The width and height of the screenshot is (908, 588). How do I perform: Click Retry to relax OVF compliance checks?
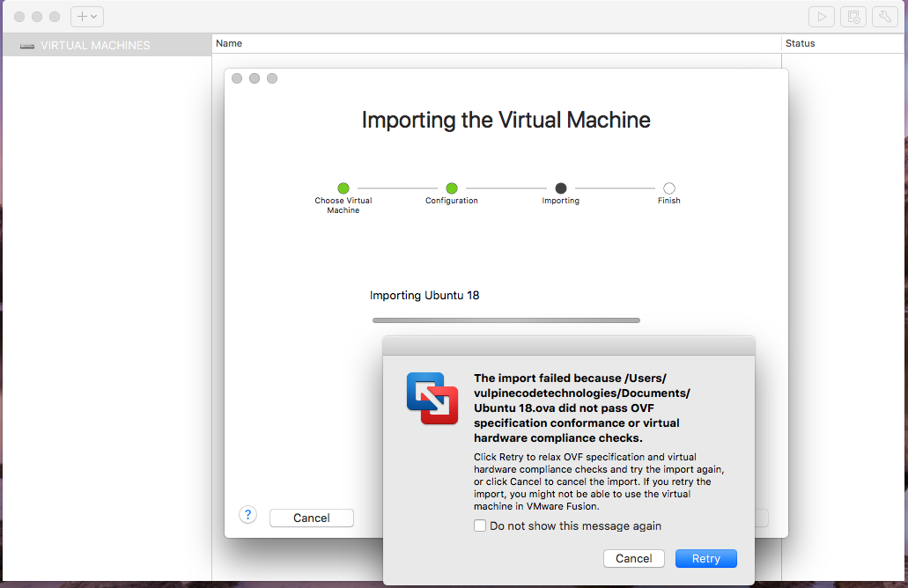pyautogui.click(x=706, y=558)
